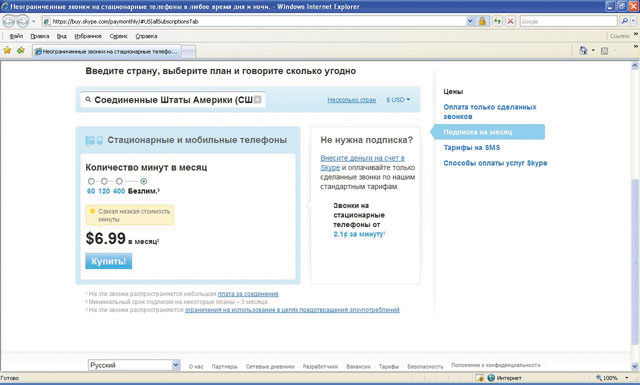Viewport: 640px width, 385px height.
Task: Click the 120 minutes label link
Action: 104,191
